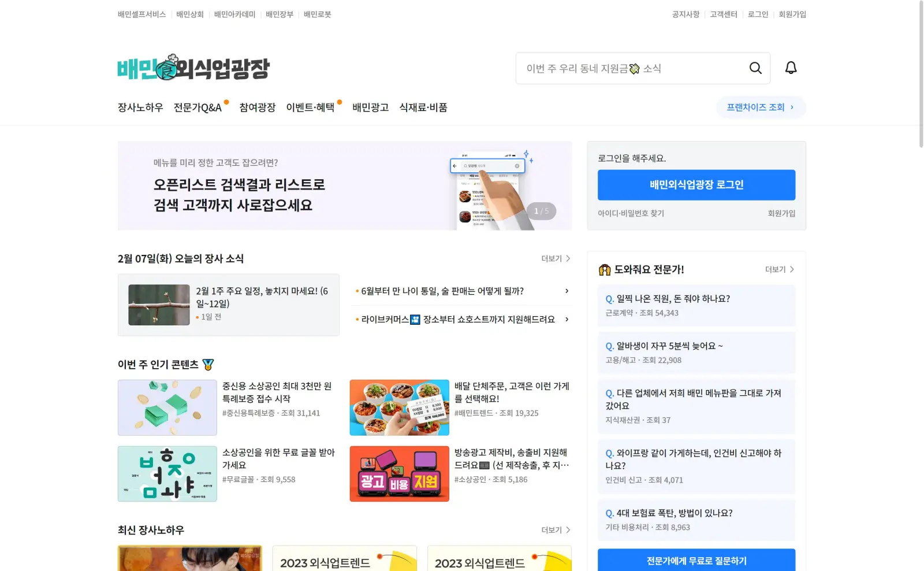924x571 pixels.
Task: Click the 도와줘요 전문가 mascot icon
Action: click(605, 270)
